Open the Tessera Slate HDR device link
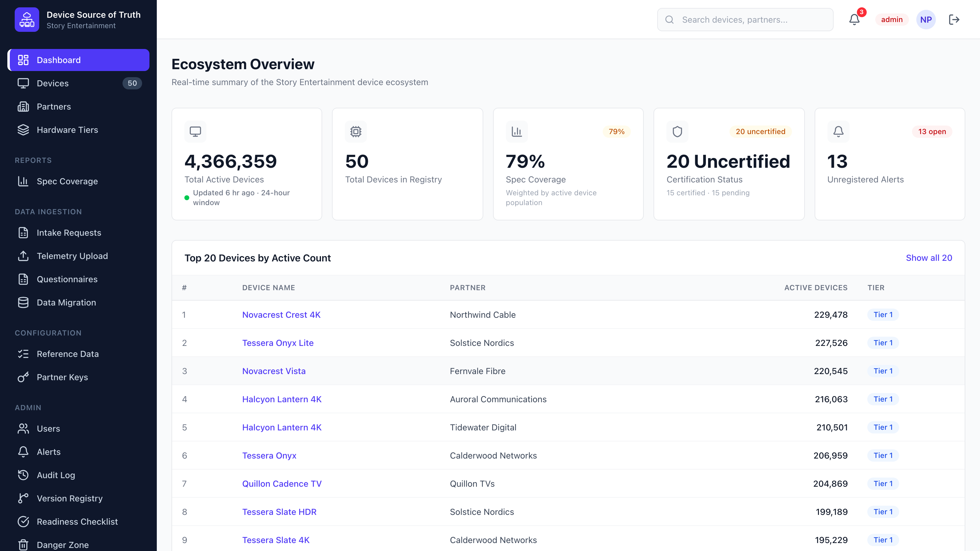980x551 pixels. (x=279, y=512)
